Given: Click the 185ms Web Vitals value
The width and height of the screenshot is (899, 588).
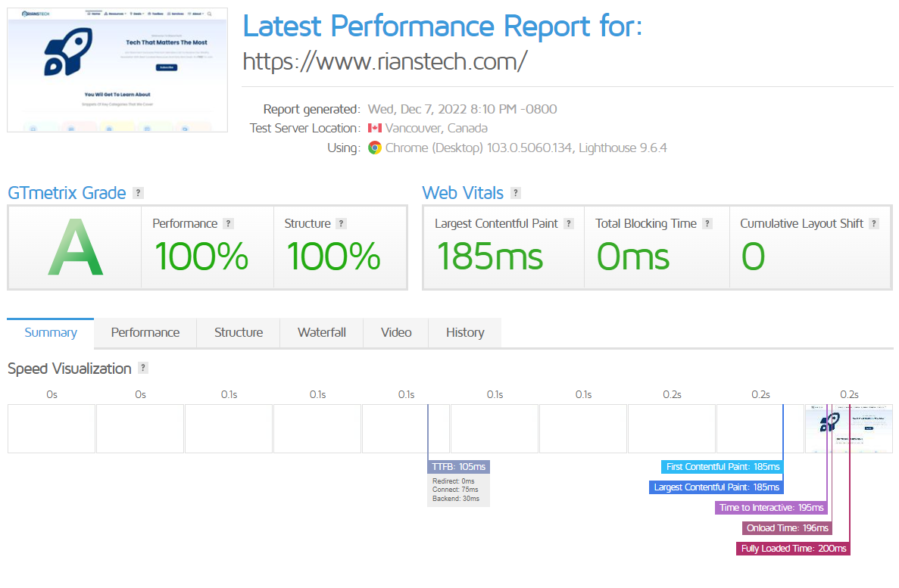Looking at the screenshot, I should coord(489,257).
